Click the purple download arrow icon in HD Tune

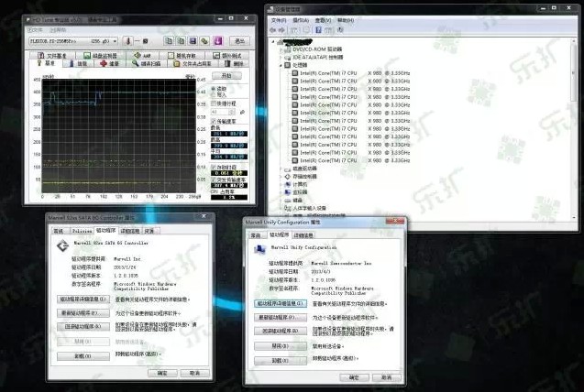click(218, 41)
